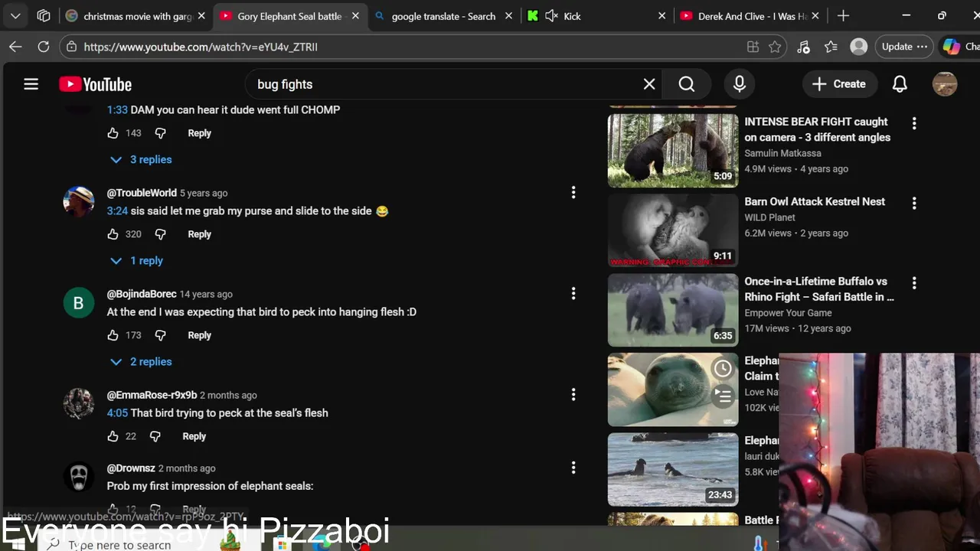Reply to @EmmaRose-r9x9b's comment
Image resolution: width=980 pixels, height=551 pixels.
(x=194, y=436)
